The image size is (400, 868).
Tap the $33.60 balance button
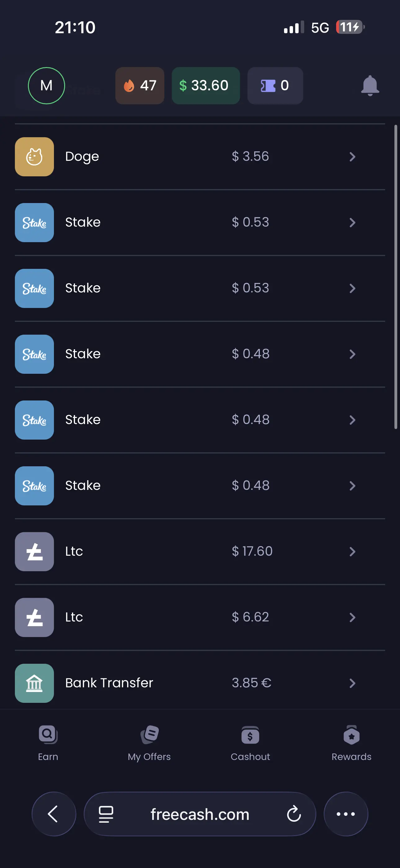[x=206, y=86]
